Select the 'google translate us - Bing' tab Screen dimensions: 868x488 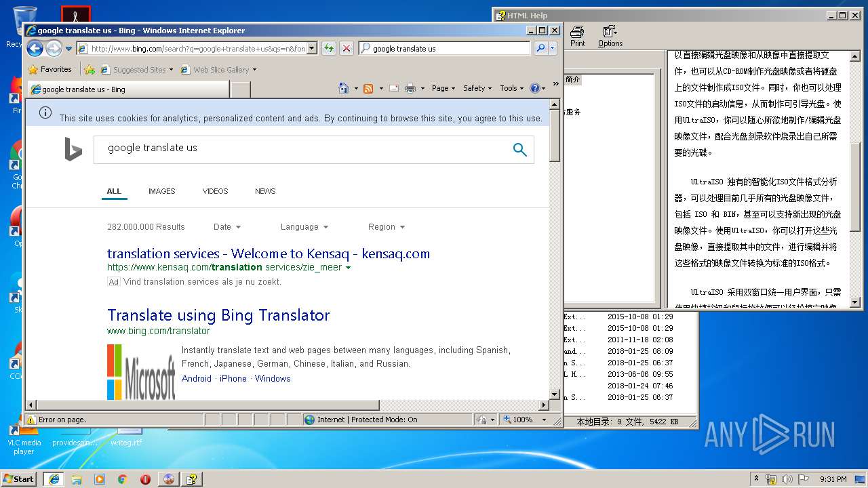127,89
